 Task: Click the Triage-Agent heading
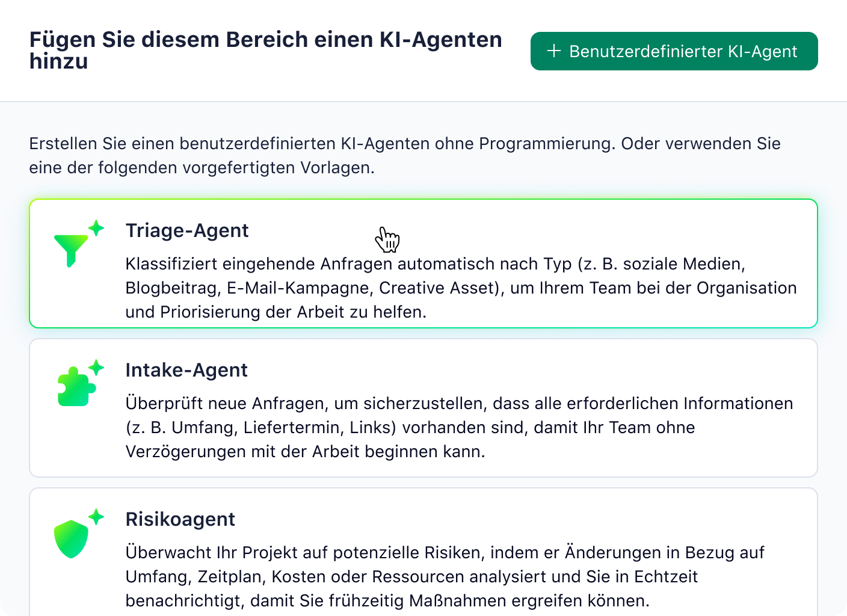[x=187, y=230]
